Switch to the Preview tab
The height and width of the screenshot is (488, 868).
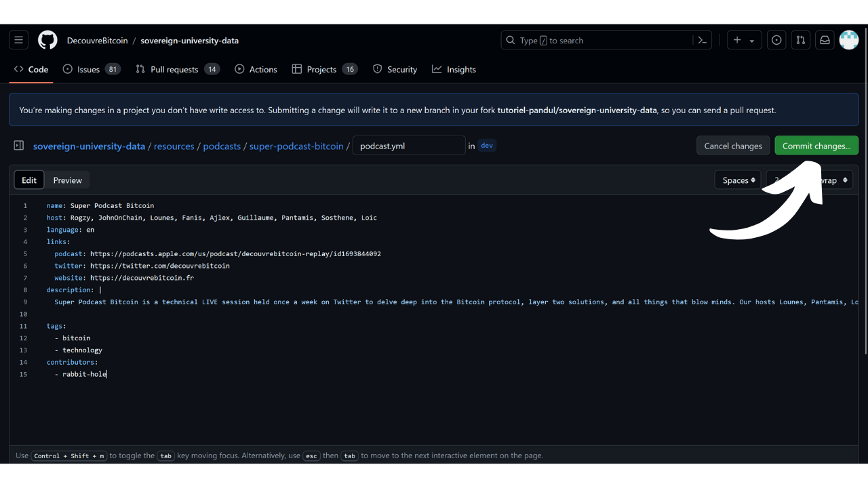(x=68, y=180)
